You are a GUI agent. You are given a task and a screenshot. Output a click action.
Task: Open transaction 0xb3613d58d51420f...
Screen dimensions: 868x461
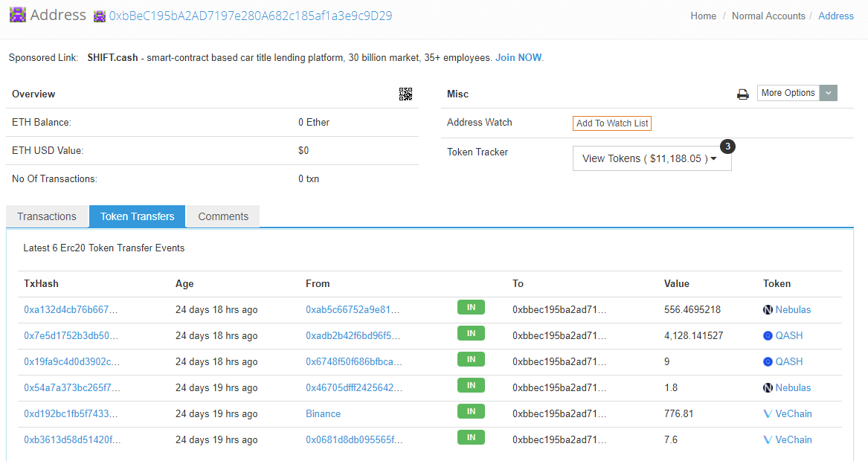pyautogui.click(x=72, y=440)
